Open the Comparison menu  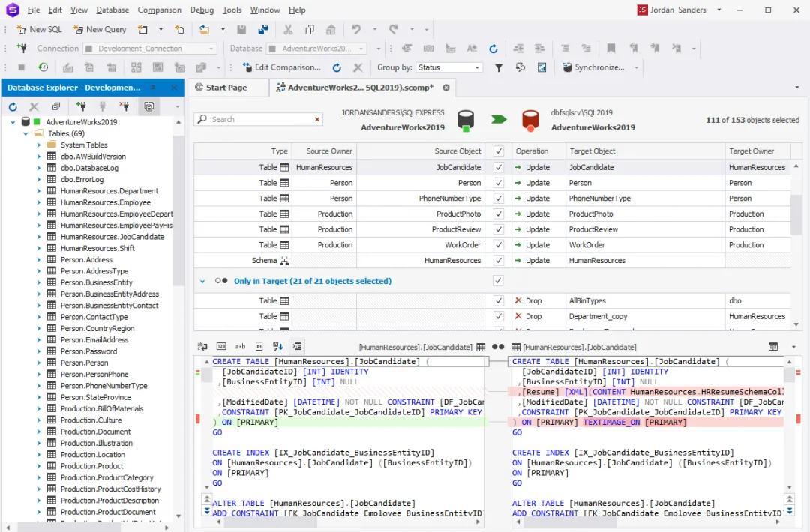coord(159,10)
